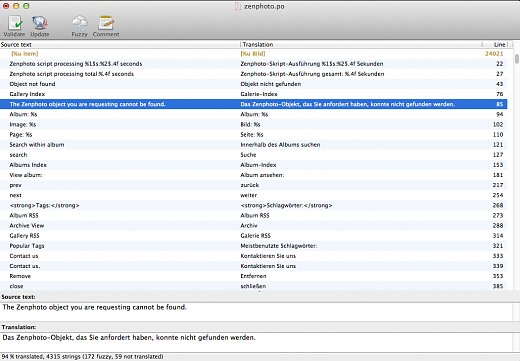Click translation 'Suche'

tap(248, 155)
